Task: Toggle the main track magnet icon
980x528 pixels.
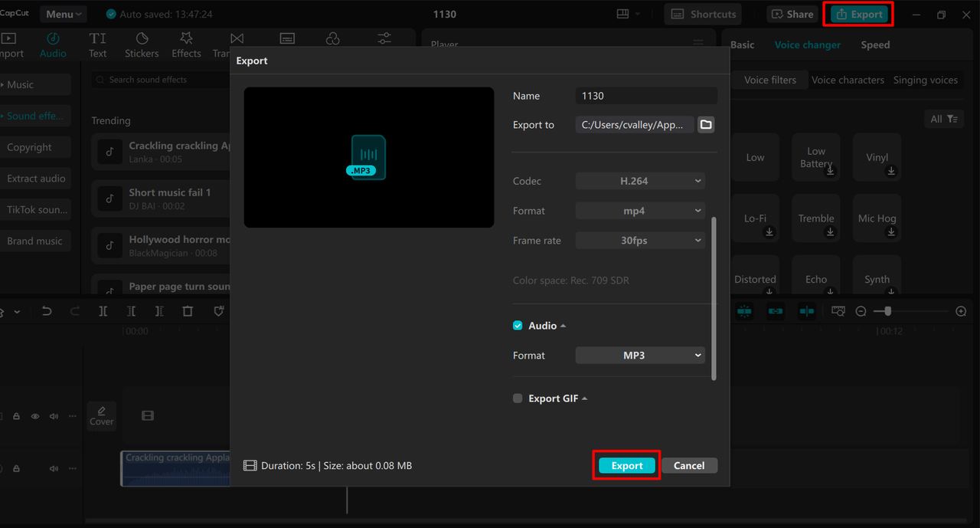Action: [x=744, y=311]
